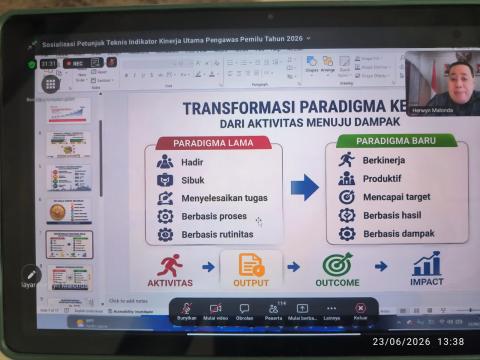This screenshot has width=480, height=360.
Task: Click the 'Berbasis proses' text
Action: coord(214,216)
